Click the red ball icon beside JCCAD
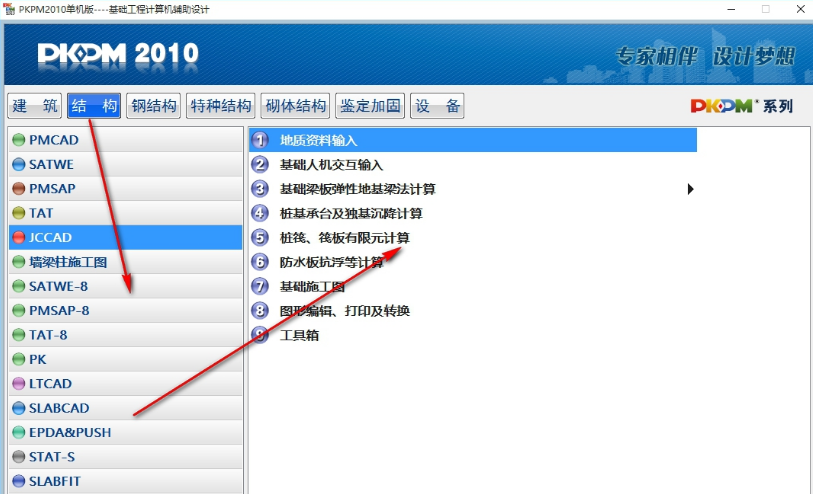The image size is (813, 494). [x=19, y=237]
